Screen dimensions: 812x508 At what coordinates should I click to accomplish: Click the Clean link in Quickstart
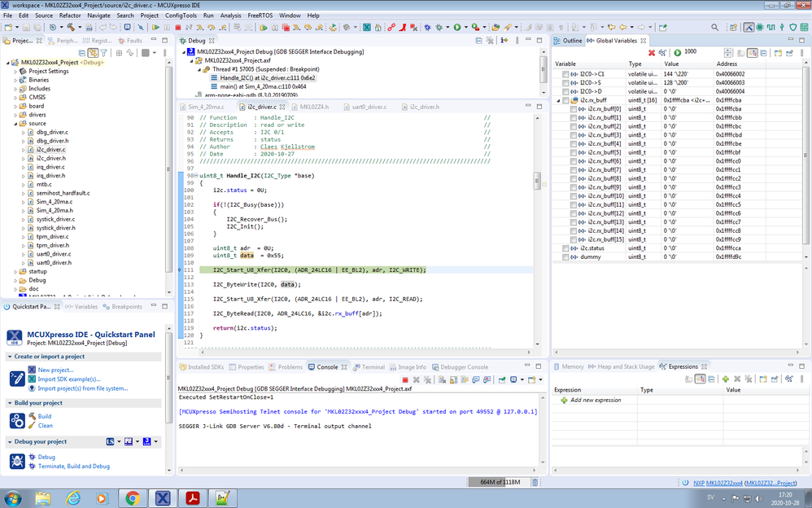point(45,426)
